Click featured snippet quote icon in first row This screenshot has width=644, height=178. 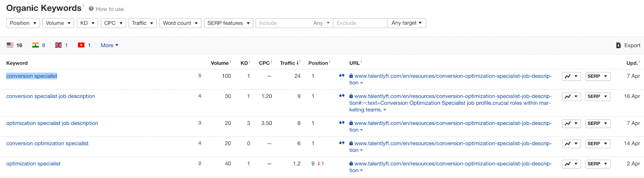342,76
